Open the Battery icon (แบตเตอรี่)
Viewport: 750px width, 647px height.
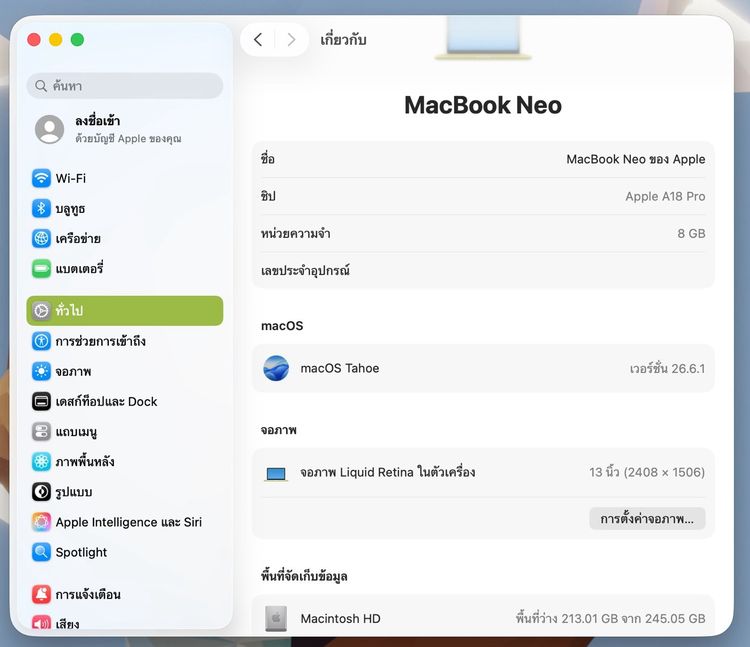pyautogui.click(x=41, y=269)
